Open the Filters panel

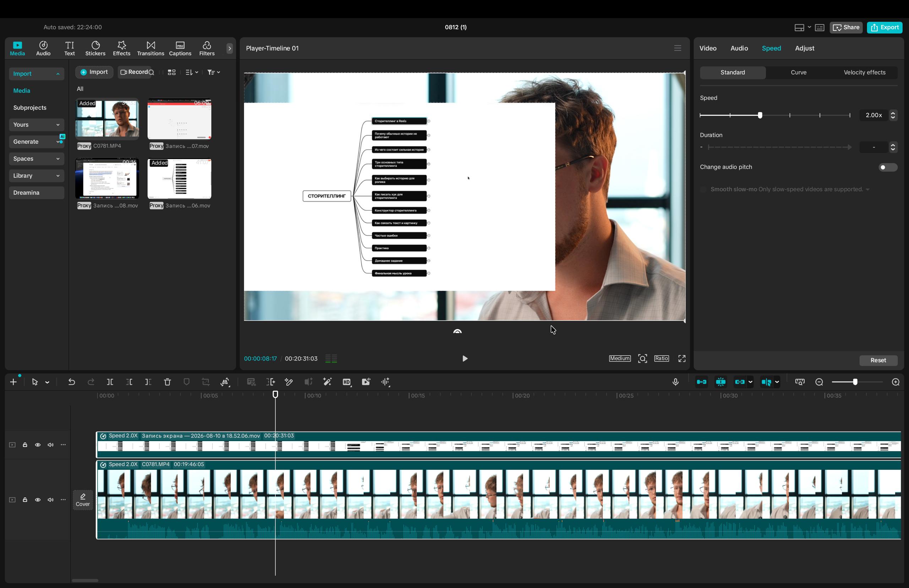point(207,49)
